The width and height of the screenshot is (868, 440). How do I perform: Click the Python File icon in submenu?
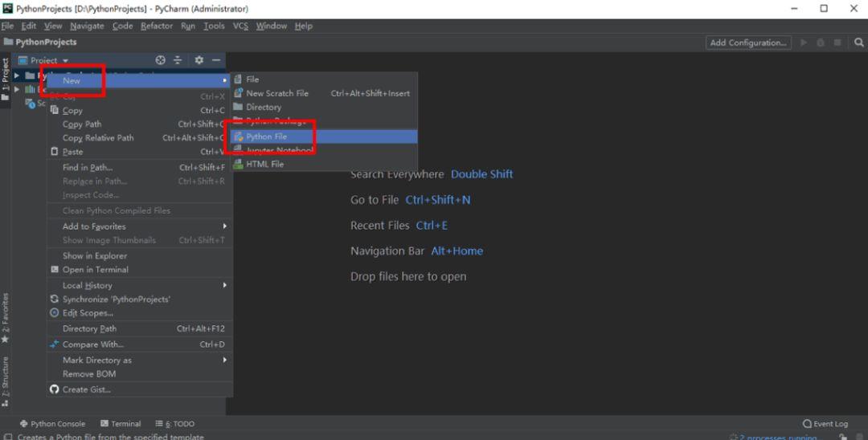[238, 136]
